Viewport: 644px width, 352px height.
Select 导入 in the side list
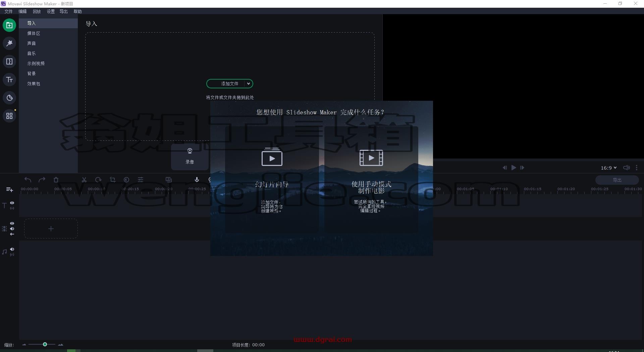pos(48,23)
